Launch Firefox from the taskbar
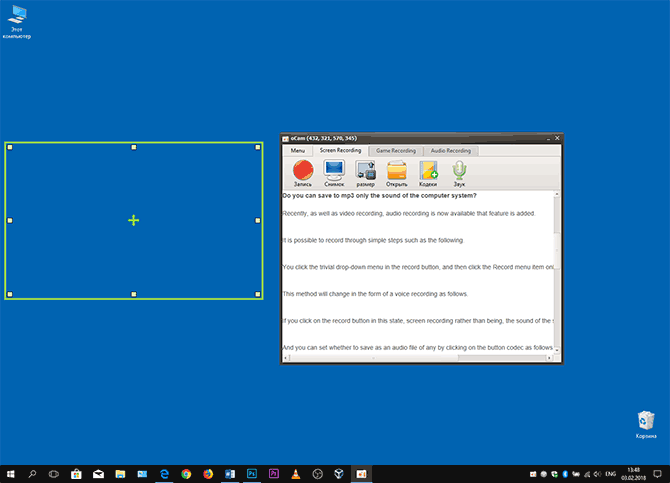This screenshot has height=483, width=670. tap(208, 474)
